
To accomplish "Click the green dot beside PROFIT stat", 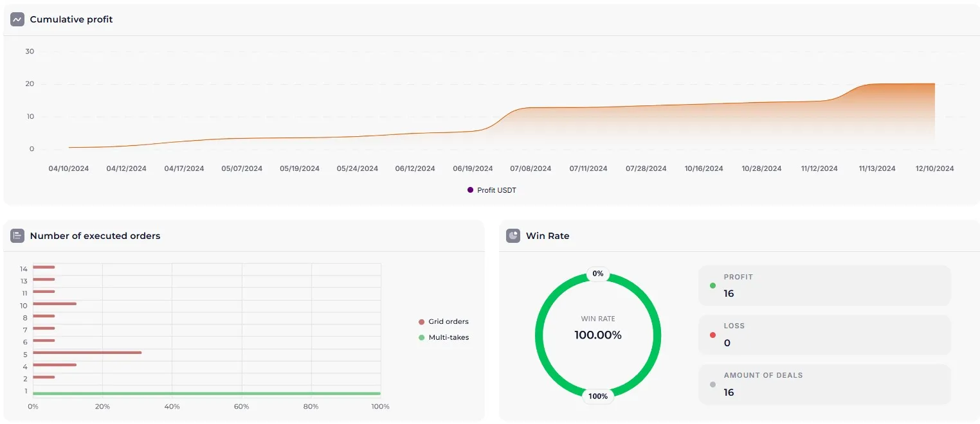I will (712, 285).
